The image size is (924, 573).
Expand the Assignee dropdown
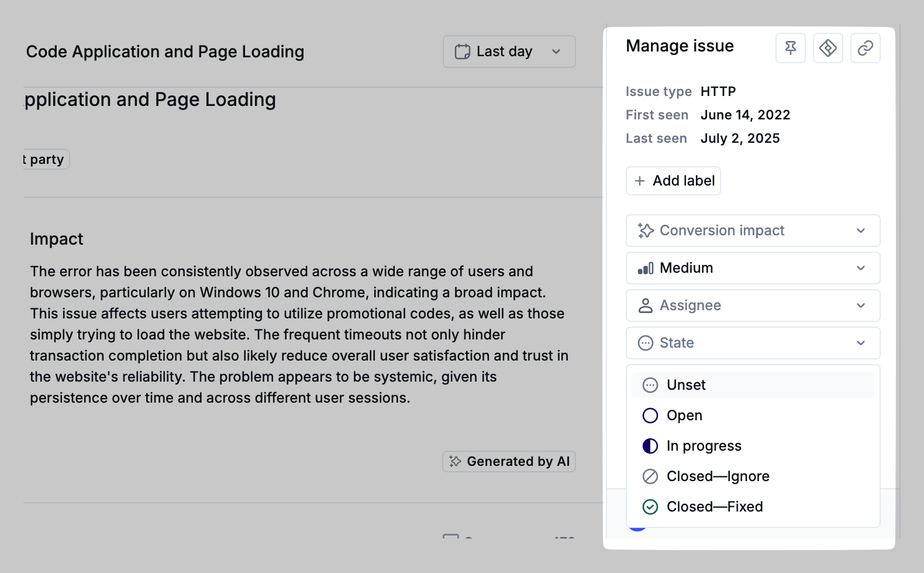(x=860, y=306)
